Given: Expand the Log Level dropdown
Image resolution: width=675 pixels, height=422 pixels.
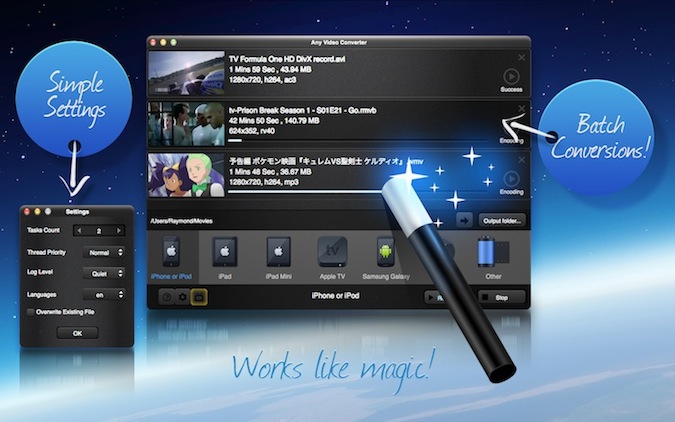Looking at the screenshot, I should [105, 273].
